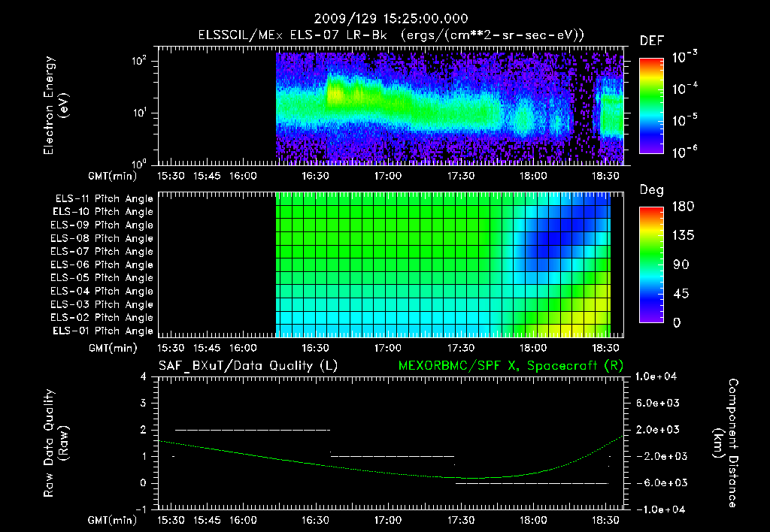Click the 16:30 tick on bottom time axis
Viewport: 770px width, 532px height.
pyautogui.click(x=315, y=520)
